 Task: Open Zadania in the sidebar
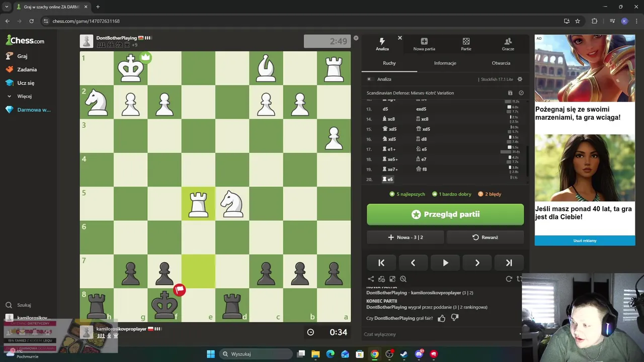27,69
